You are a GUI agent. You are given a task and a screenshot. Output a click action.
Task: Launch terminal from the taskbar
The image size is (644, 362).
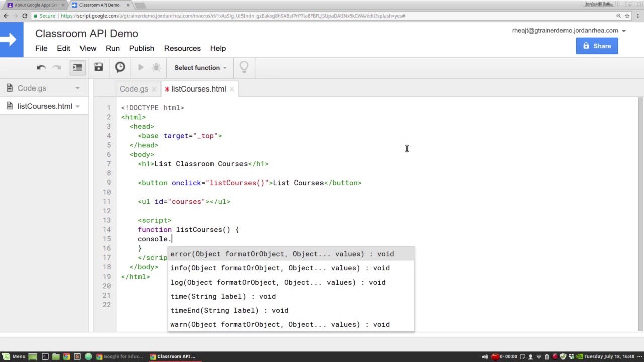point(45,356)
